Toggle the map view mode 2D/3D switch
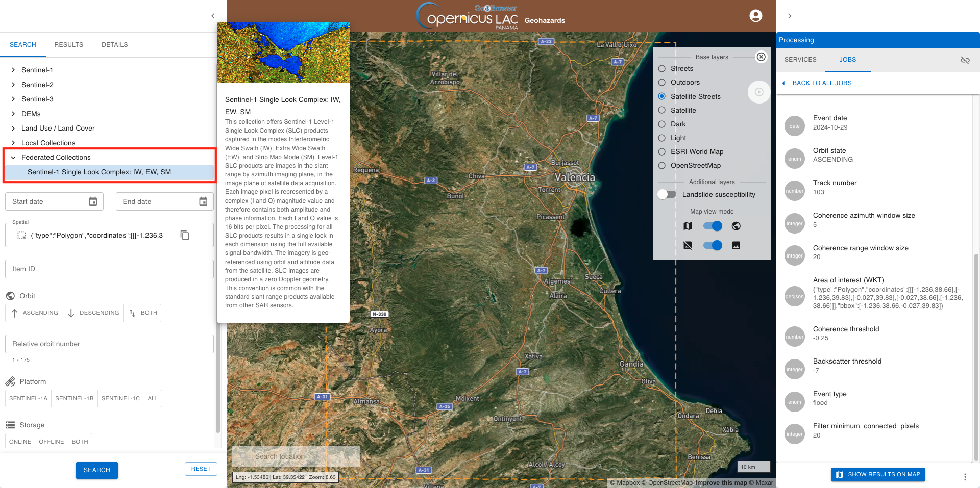 coord(713,226)
